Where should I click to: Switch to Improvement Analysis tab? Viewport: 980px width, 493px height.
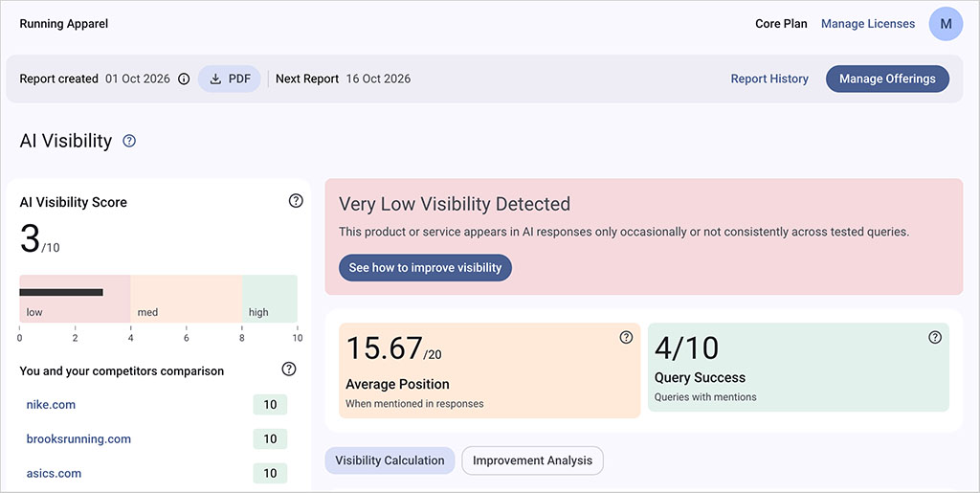point(532,460)
